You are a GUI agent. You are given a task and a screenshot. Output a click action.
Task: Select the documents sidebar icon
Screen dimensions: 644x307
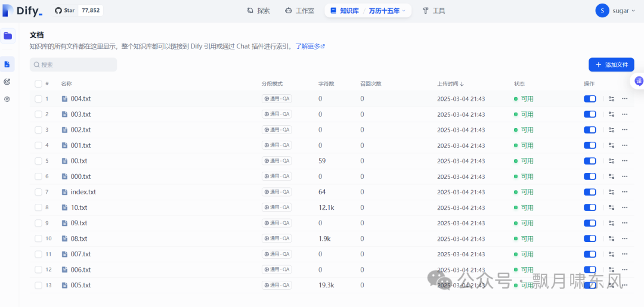tap(7, 64)
